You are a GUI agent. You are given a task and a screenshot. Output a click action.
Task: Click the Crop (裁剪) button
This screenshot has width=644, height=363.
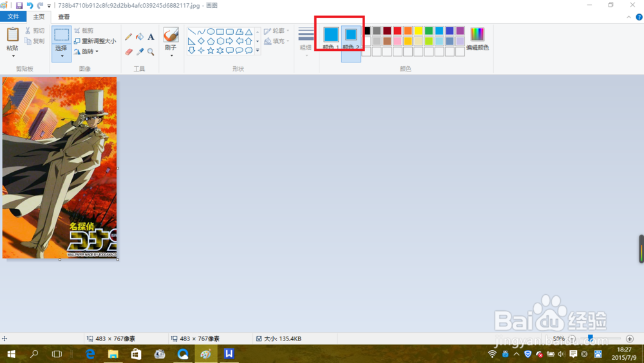(84, 31)
